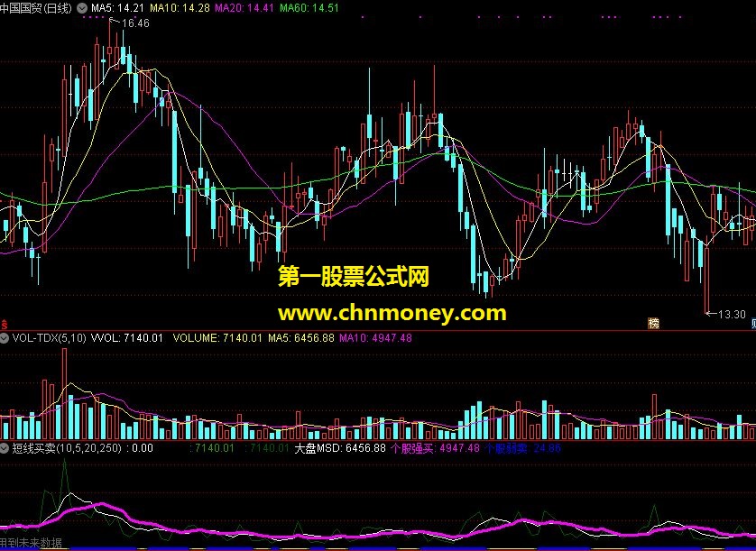Click MA5: 6456.88 in volume panel
The width and height of the screenshot is (756, 551).
pos(300,338)
